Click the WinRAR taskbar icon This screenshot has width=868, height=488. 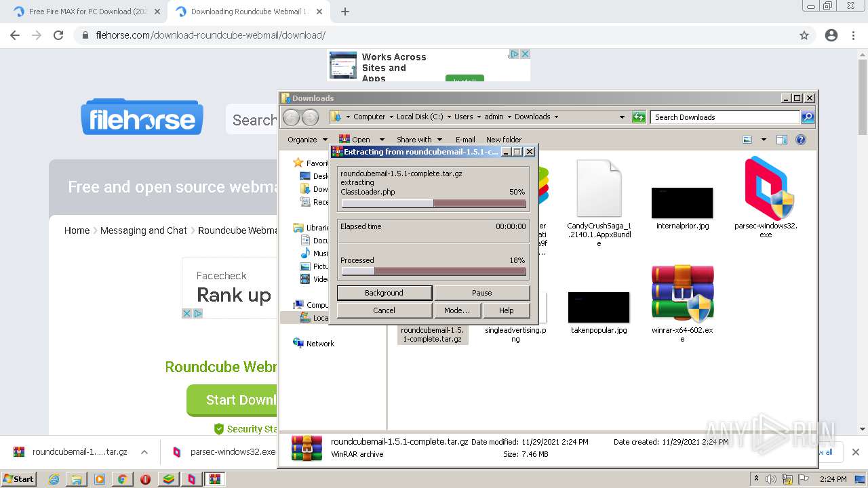coord(214,479)
